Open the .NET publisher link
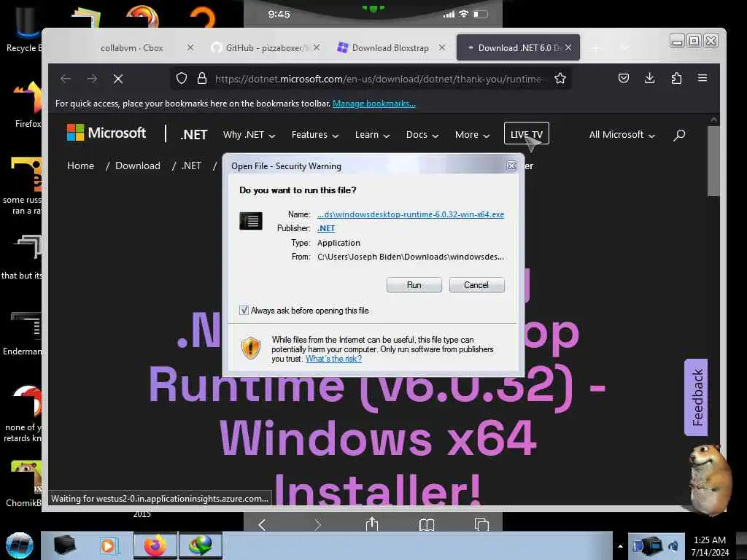 (326, 228)
